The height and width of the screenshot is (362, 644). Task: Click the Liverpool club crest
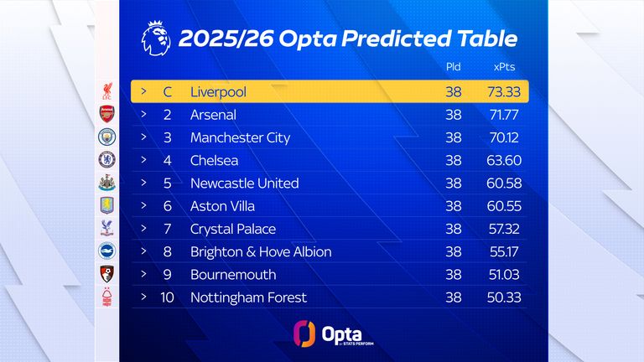(x=106, y=91)
